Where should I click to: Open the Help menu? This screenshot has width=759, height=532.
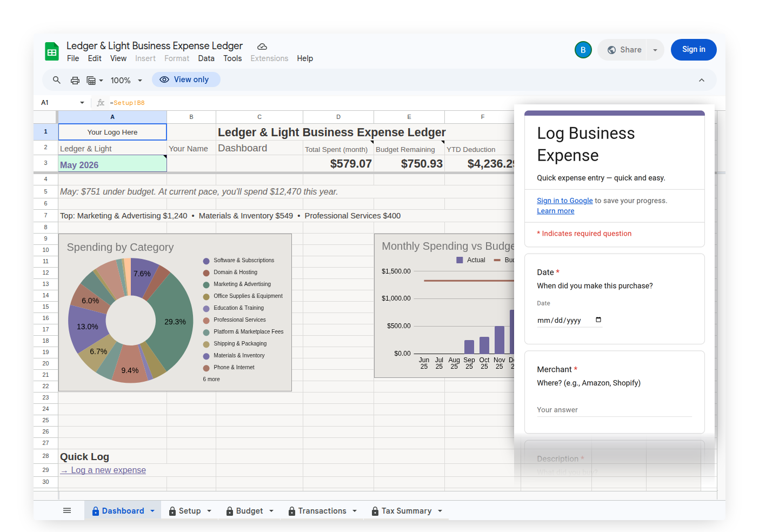pyautogui.click(x=305, y=58)
